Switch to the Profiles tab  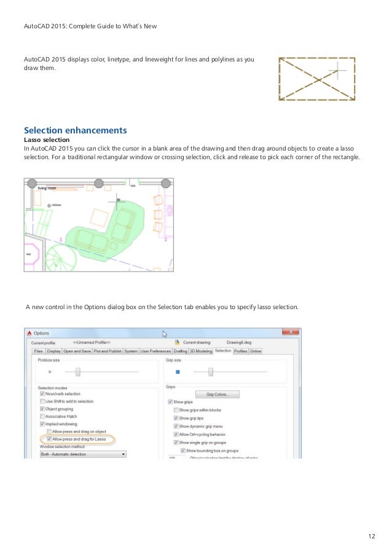241,351
